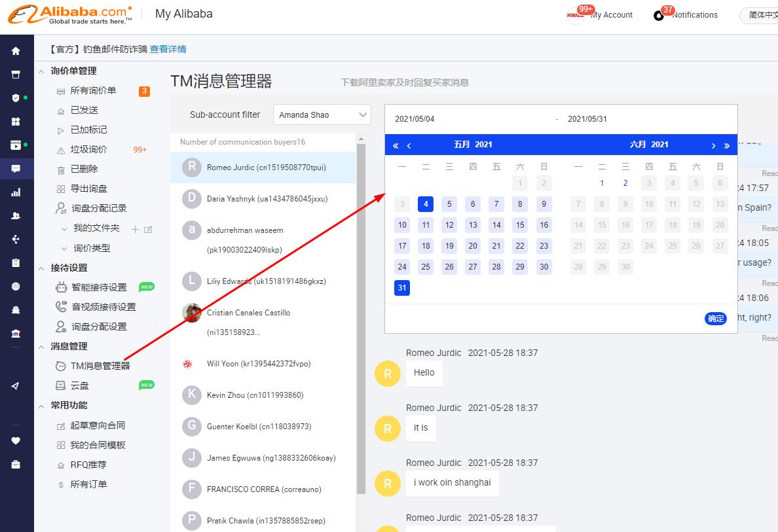Click the heart icon in the sidebar
The image size is (778, 532).
click(16, 441)
